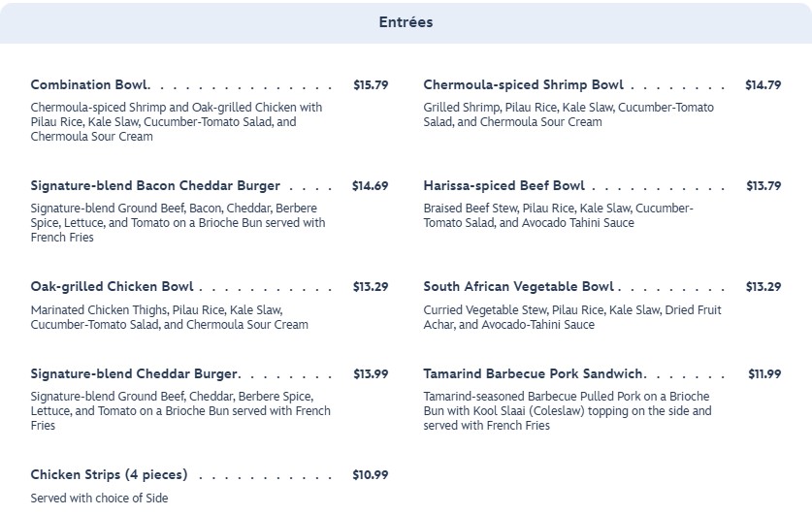The image size is (812, 515).
Task: Click the Tamarind Pork Sandwich description paragraph
Action: point(567,411)
